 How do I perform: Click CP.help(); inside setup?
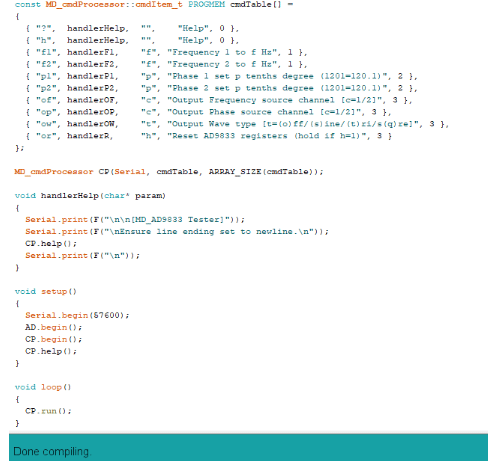click(51, 351)
